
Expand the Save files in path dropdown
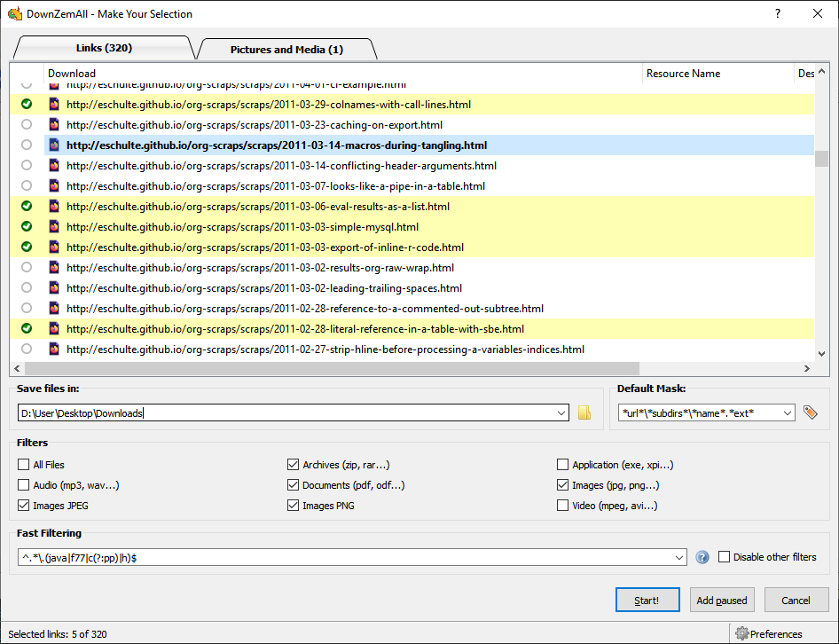coord(561,412)
